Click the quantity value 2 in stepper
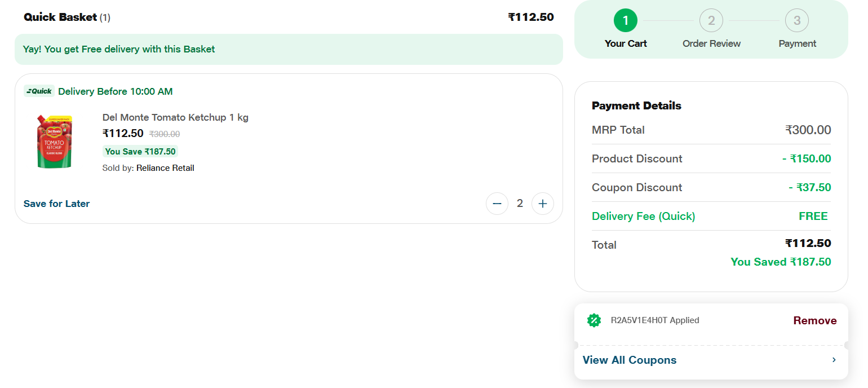The width and height of the screenshot is (868, 388). [520, 204]
